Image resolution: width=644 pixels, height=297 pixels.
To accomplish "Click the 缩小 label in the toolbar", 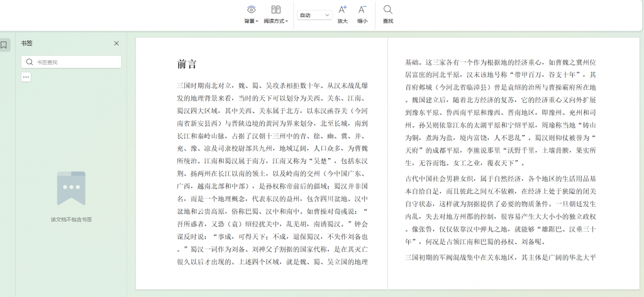I will click(x=362, y=21).
